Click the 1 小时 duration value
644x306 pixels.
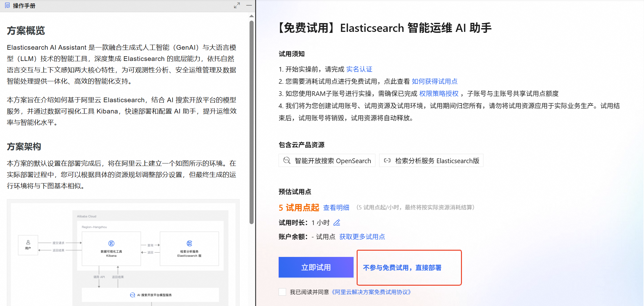(x=320, y=223)
